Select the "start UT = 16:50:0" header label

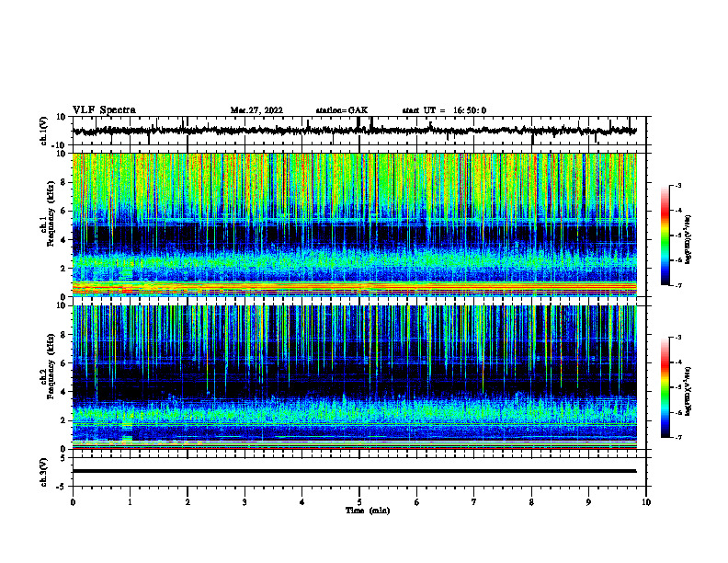tap(444, 110)
